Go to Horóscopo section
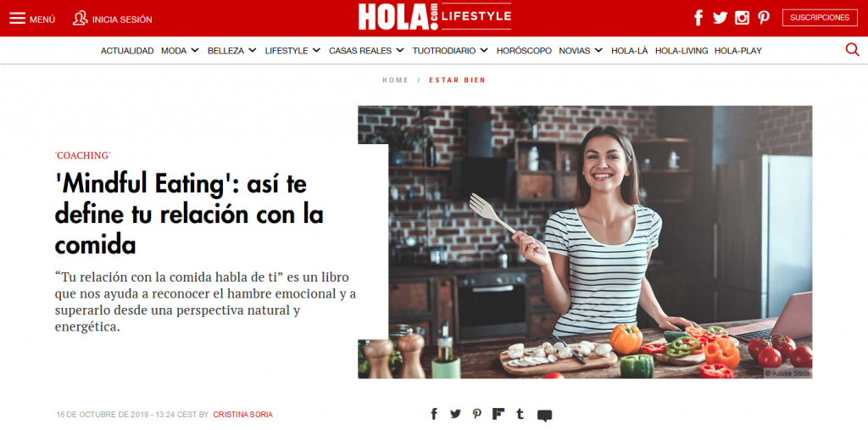 tap(524, 50)
